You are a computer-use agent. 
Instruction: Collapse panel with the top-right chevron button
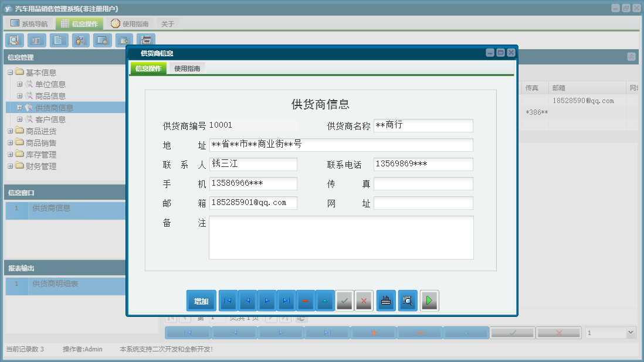point(631,57)
